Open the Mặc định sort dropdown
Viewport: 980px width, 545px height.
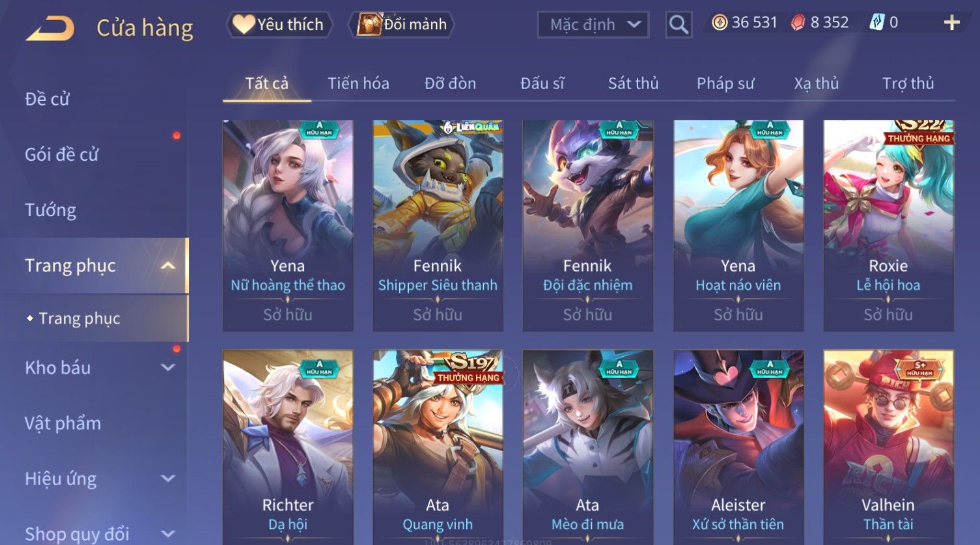tap(593, 25)
